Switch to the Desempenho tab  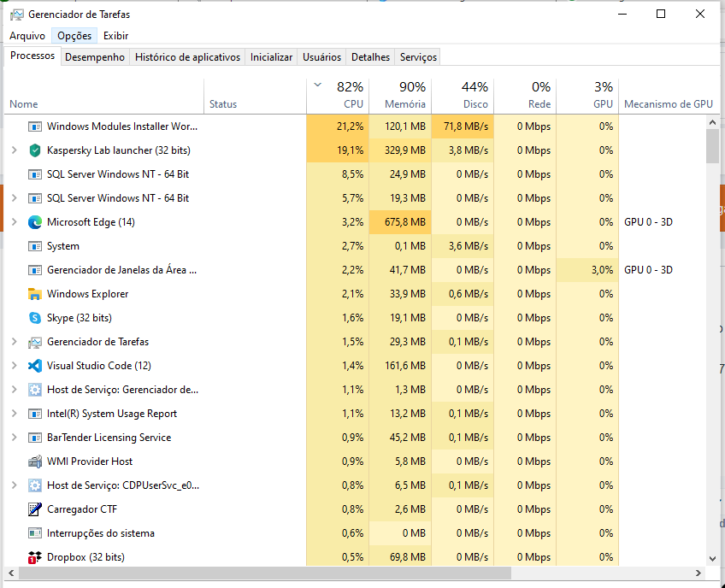[x=95, y=57]
